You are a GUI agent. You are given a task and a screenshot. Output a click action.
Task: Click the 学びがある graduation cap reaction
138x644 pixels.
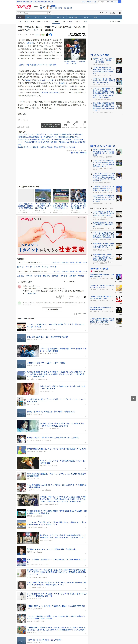tap(66, 125)
